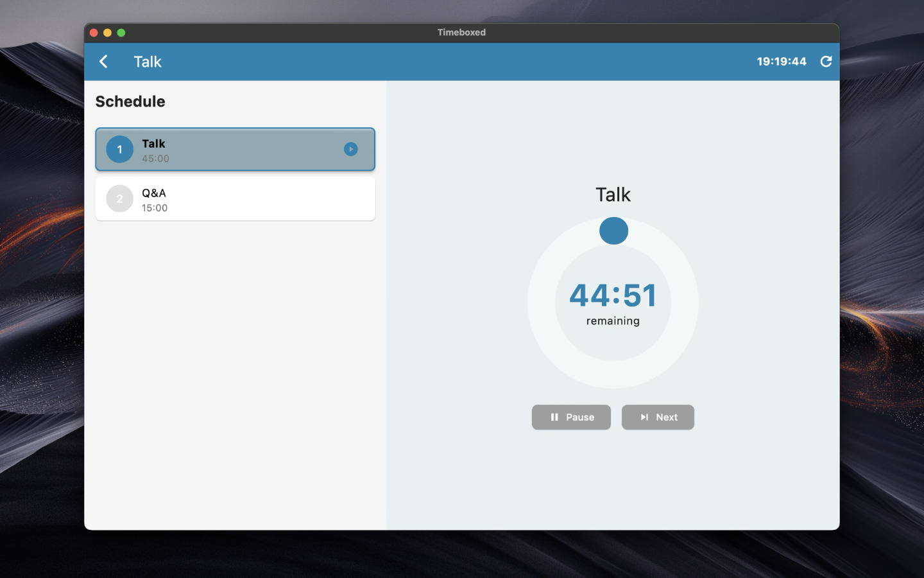Maximize the window with the green button
Screen dimensions: 924x578
pyautogui.click(x=121, y=33)
